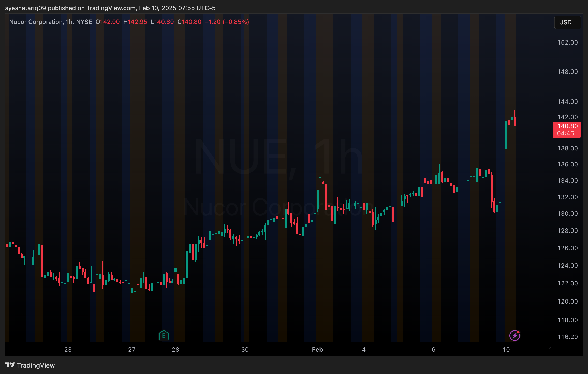Click the 10 date label on time axis
The image size is (588, 374).
(x=506, y=350)
